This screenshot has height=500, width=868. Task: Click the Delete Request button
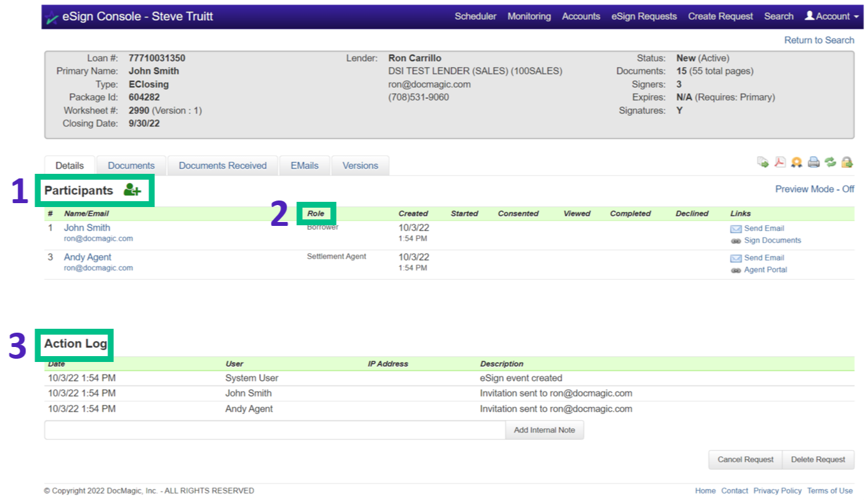point(818,460)
